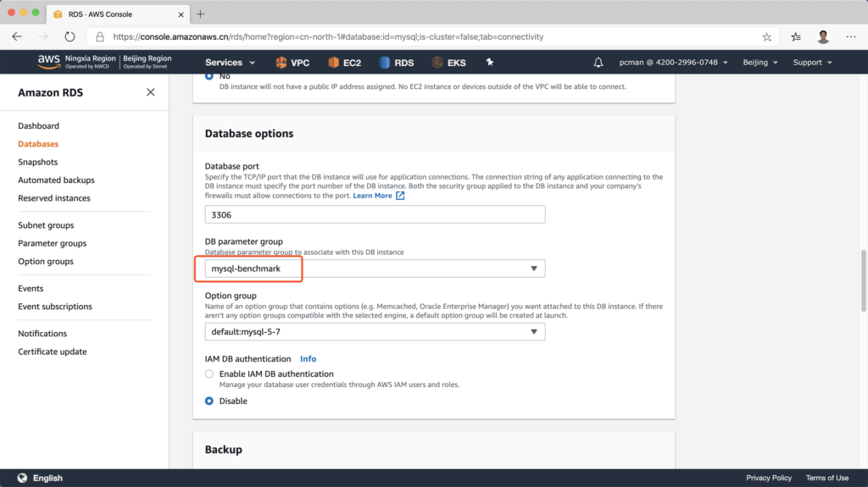This screenshot has height=487, width=868.
Task: Open the EC2 service shortcut
Action: [344, 63]
